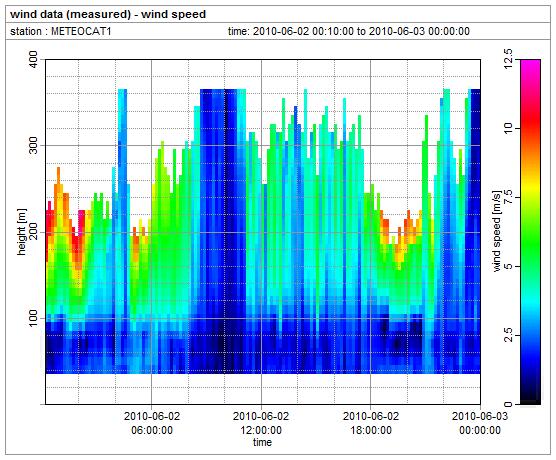Click the title 'wind data (measured) - wind speed'
Screen dimensions: 556x460
click(108, 14)
